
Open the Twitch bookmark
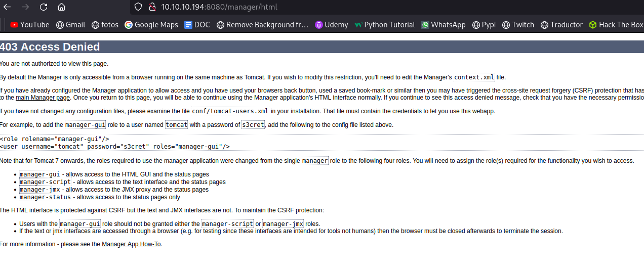pos(518,24)
